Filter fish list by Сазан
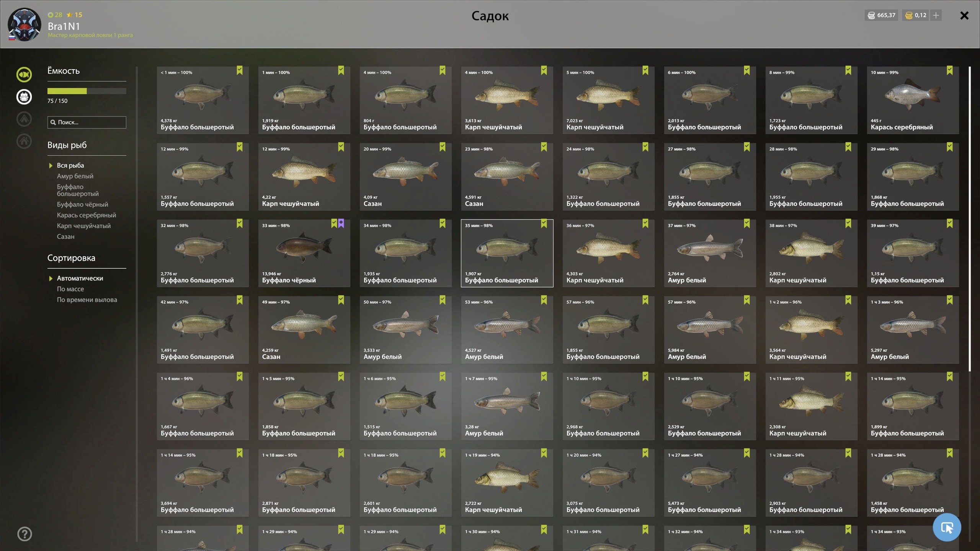 click(66, 236)
